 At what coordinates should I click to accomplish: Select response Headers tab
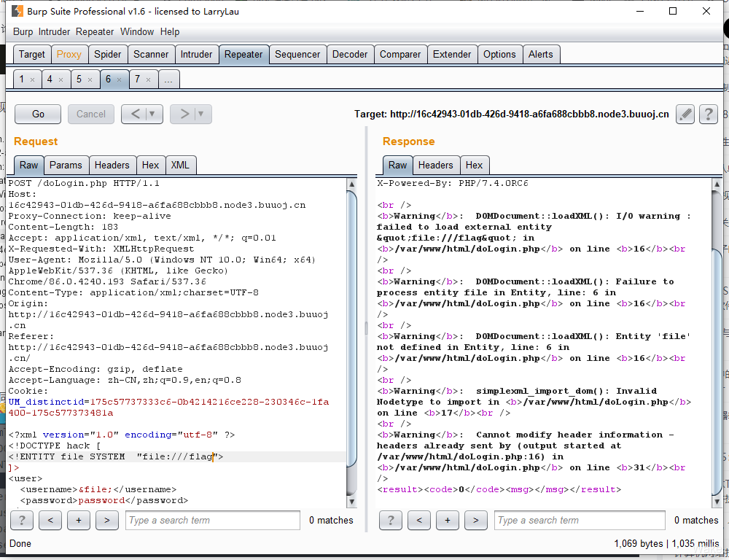pyautogui.click(x=436, y=165)
